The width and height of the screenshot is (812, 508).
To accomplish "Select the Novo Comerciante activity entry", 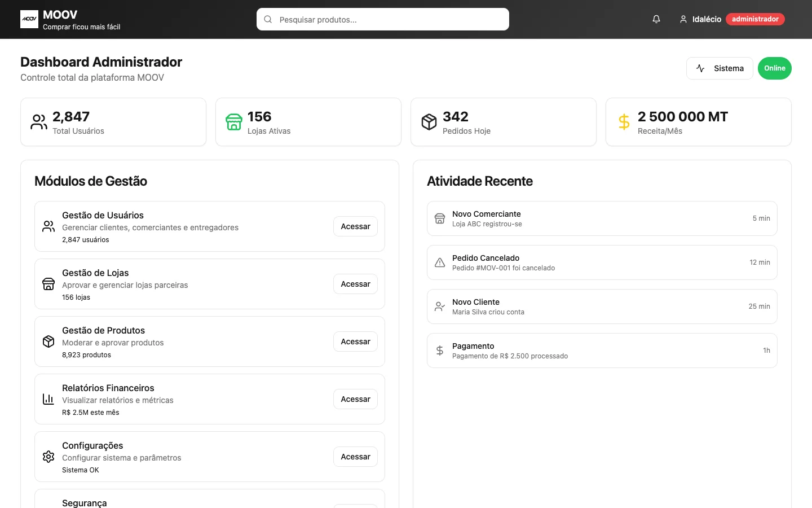I will pyautogui.click(x=602, y=218).
